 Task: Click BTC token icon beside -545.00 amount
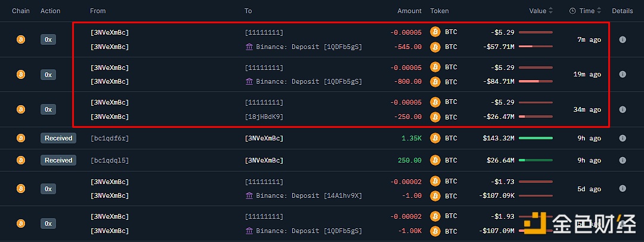click(x=435, y=47)
